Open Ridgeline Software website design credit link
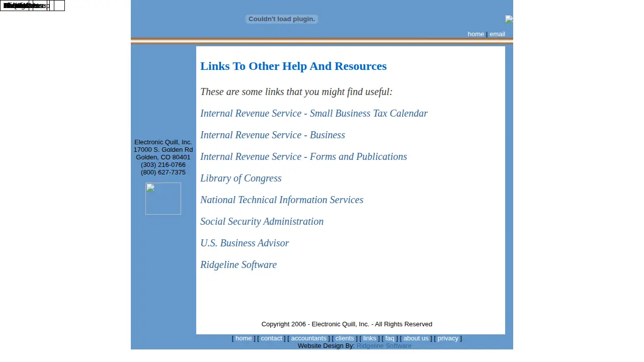 pyautogui.click(x=384, y=346)
